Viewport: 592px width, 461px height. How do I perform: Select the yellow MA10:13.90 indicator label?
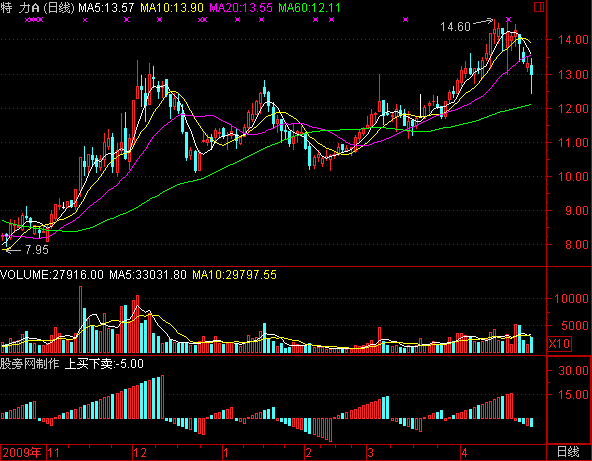point(172,8)
